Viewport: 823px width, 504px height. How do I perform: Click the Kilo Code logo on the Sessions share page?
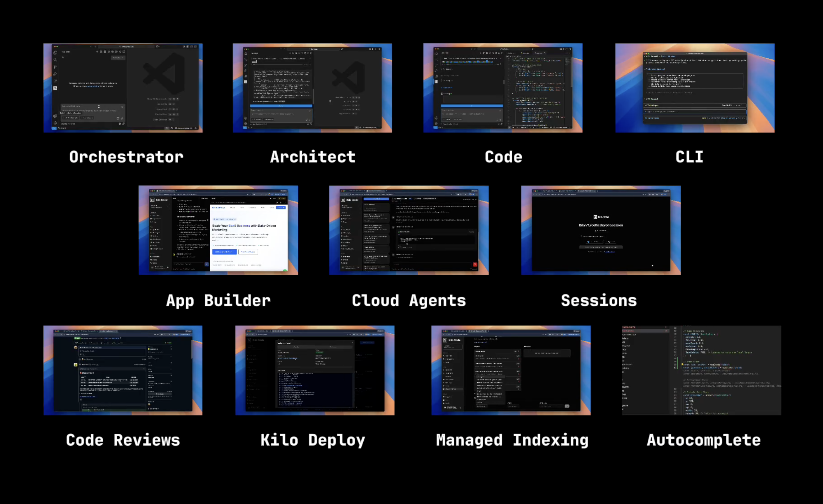596,217
